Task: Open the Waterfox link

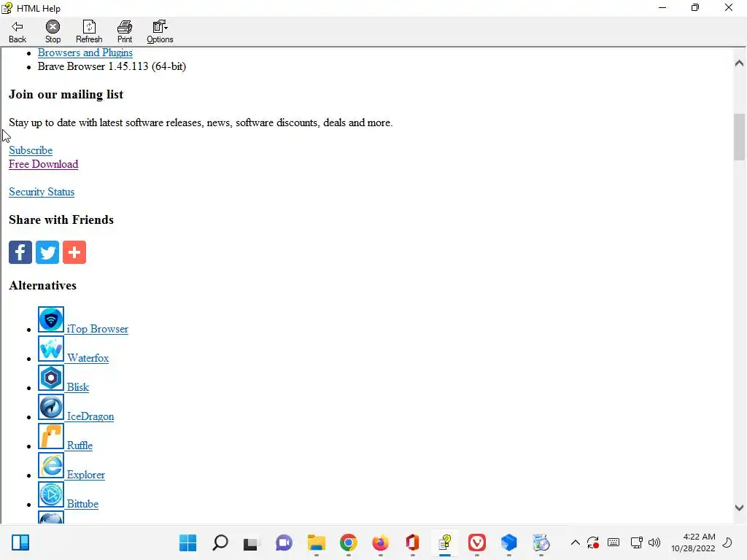Action: tap(88, 358)
